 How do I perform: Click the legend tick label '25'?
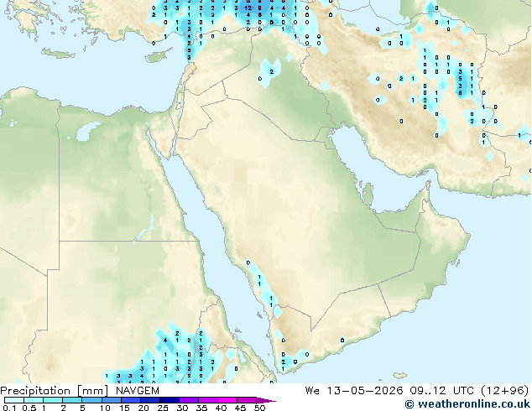[x=163, y=408]
